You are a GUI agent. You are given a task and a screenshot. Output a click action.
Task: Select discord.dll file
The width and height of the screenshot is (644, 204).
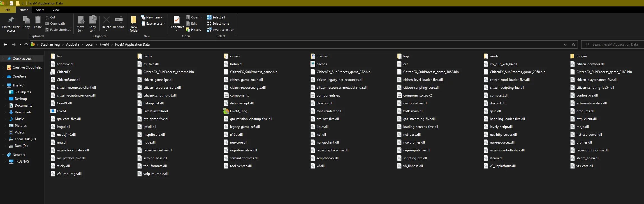(494, 103)
